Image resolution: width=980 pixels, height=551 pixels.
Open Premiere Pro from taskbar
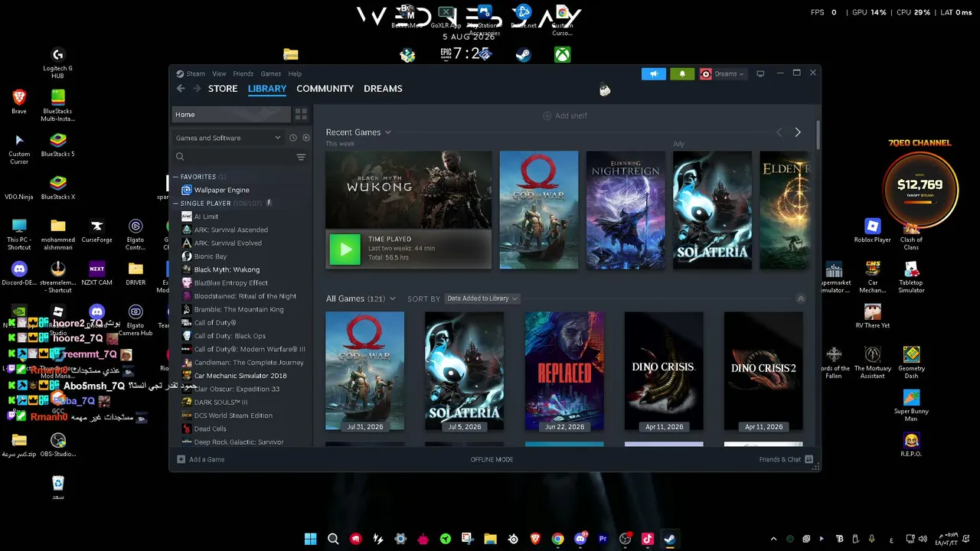coord(603,539)
